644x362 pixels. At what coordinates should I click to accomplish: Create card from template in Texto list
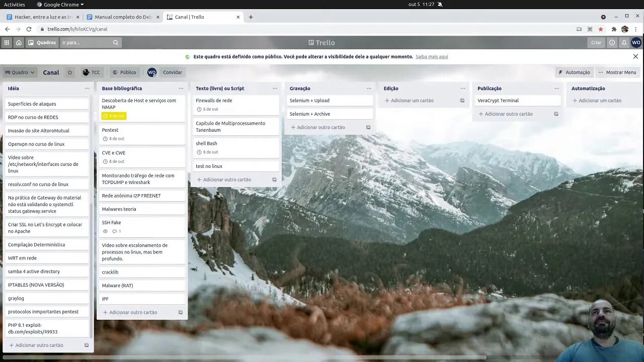point(274,179)
